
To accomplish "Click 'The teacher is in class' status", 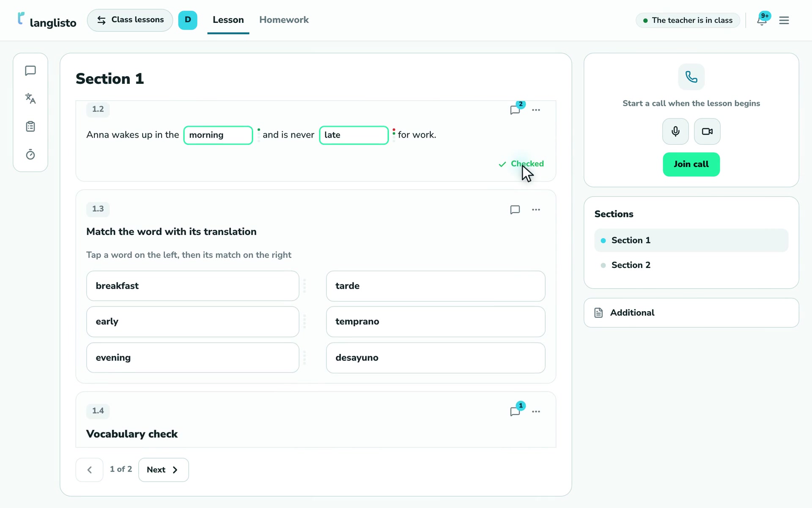I will (688, 20).
